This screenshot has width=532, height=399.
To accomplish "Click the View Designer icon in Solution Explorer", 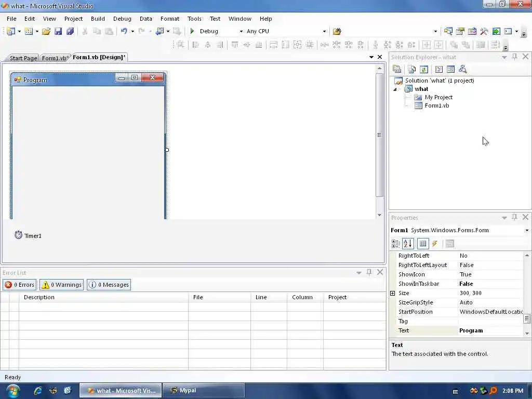I will (450, 69).
